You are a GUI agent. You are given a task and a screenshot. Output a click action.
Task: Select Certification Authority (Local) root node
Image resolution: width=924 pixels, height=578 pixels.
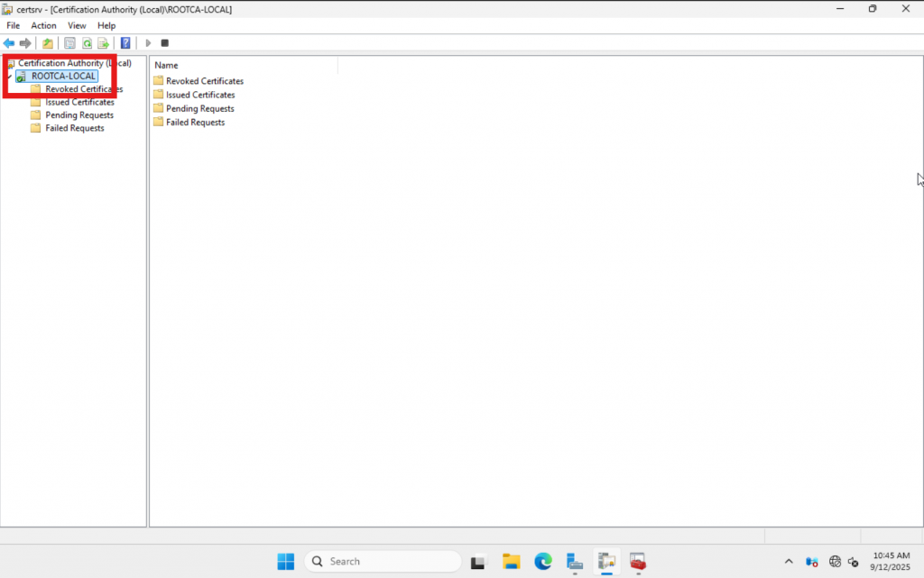coord(74,63)
